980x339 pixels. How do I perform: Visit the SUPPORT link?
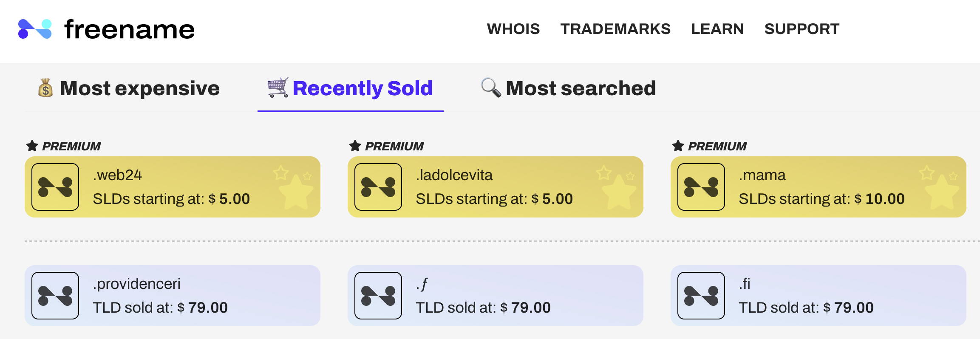coord(802,29)
